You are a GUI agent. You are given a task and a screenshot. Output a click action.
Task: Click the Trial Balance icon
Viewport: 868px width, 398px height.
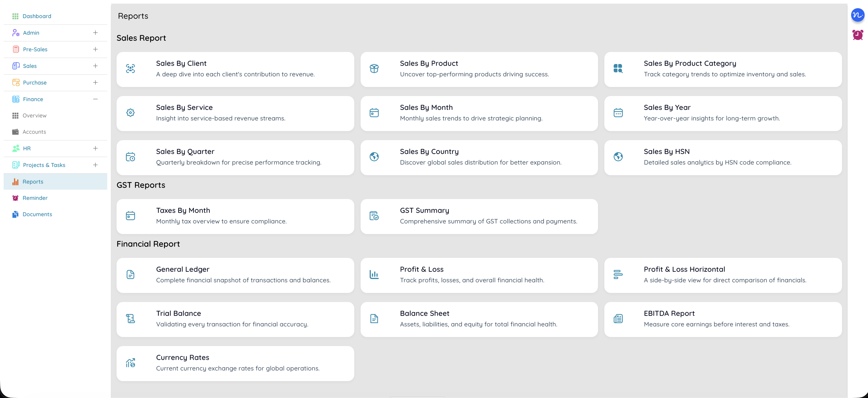(x=130, y=319)
